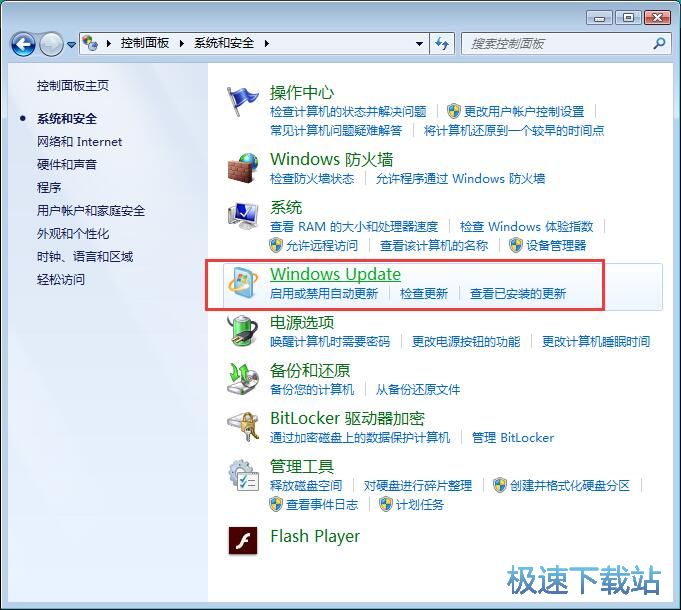The height and width of the screenshot is (610, 681).
Task: Click 查看已安装的更新 link
Action: 518,293
